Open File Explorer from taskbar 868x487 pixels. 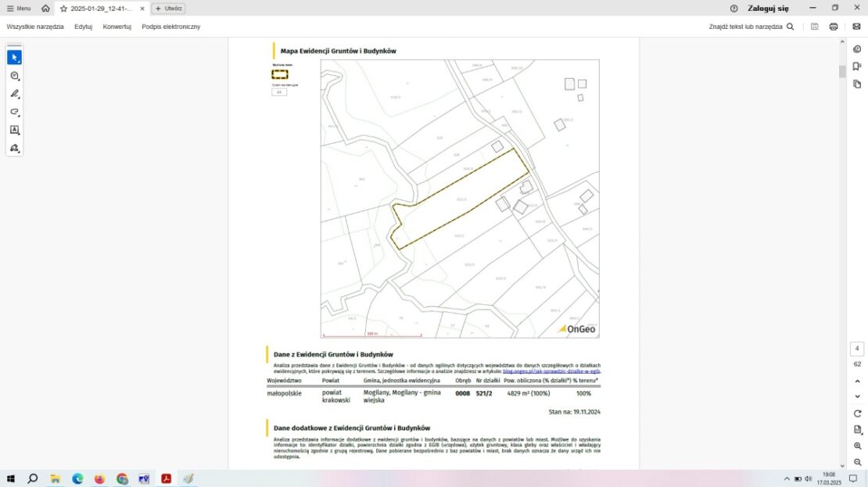[x=56, y=478]
